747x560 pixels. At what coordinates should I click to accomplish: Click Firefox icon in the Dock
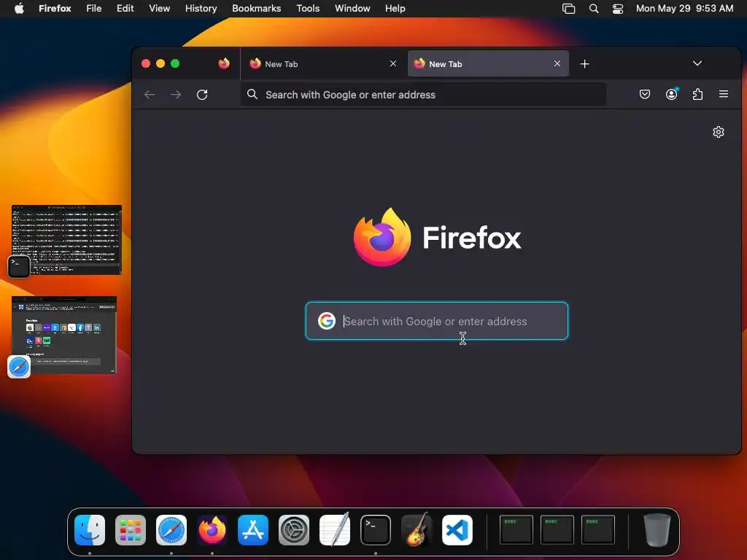(x=212, y=530)
